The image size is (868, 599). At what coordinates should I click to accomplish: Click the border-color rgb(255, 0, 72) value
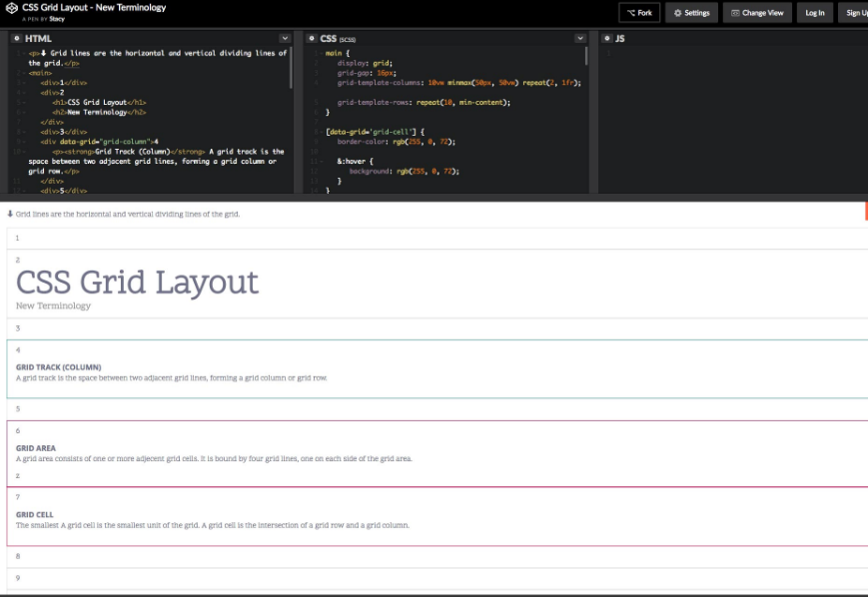(x=427, y=142)
